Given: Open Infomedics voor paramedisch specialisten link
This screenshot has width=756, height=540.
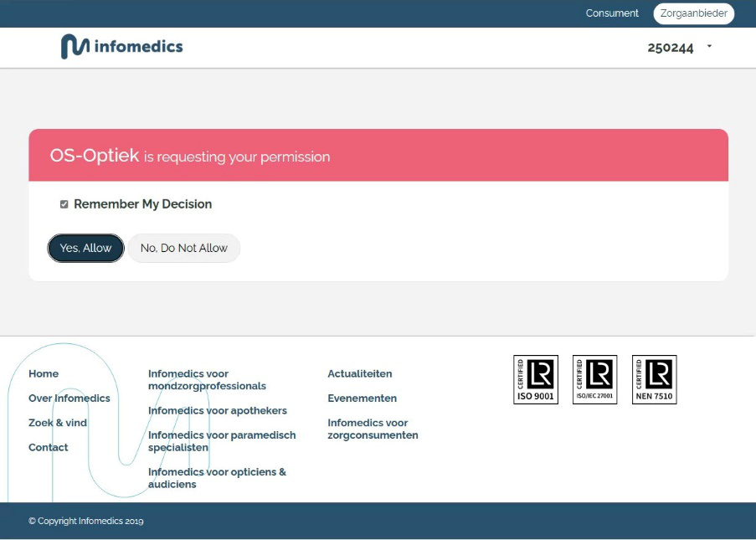Looking at the screenshot, I should point(222,441).
